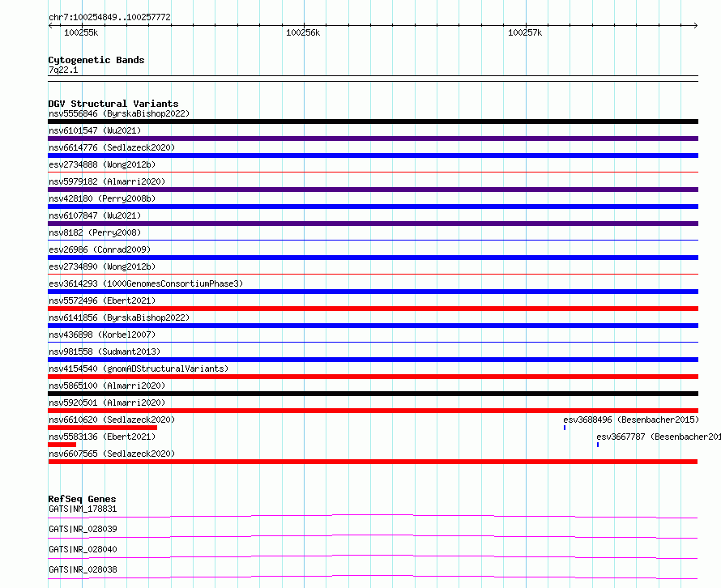Open variant esv26986 (Conrad2009)

click(100, 249)
